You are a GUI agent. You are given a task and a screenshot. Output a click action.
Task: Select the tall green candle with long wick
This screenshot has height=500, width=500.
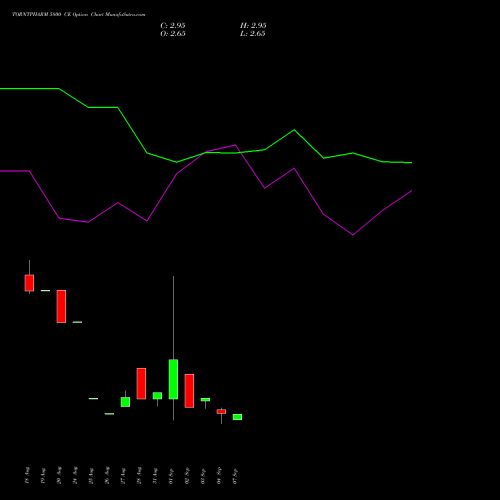point(173,379)
